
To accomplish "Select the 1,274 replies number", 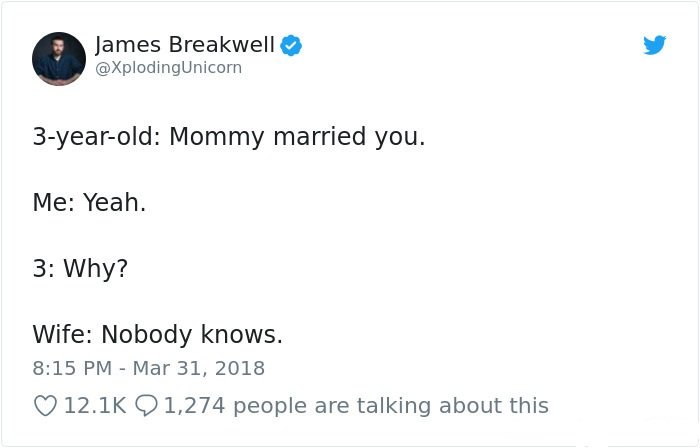I will [194, 406].
